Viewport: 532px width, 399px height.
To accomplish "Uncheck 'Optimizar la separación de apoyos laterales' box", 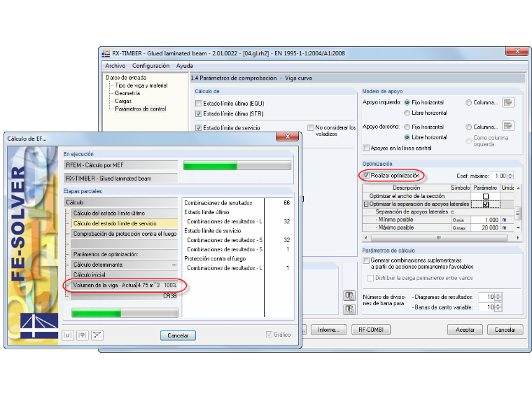I will [486, 204].
